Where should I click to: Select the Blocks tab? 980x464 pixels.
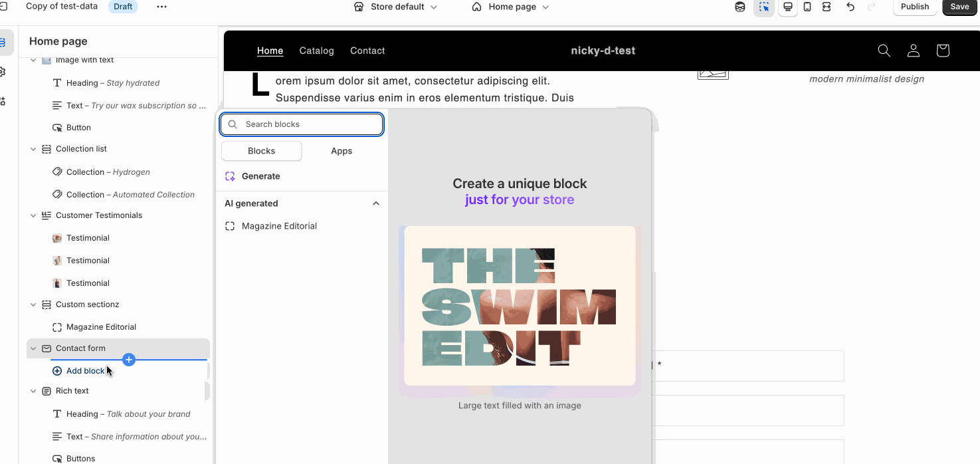[261, 151]
